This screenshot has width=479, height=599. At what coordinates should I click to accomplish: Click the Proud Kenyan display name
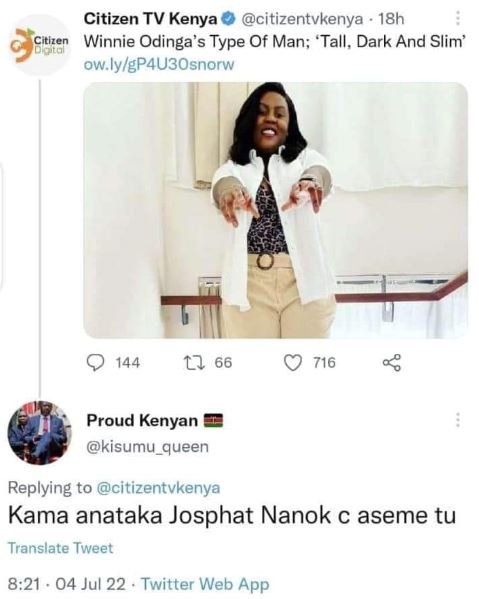pos(142,421)
